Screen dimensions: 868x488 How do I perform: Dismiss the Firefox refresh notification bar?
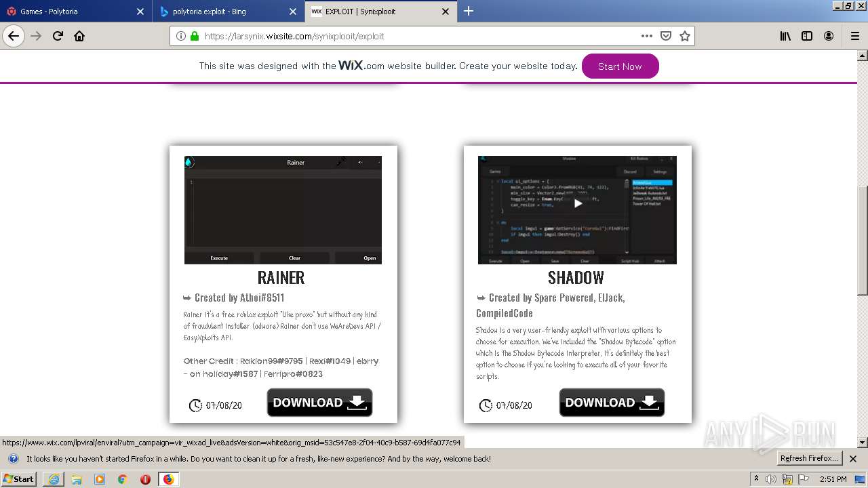(x=853, y=459)
